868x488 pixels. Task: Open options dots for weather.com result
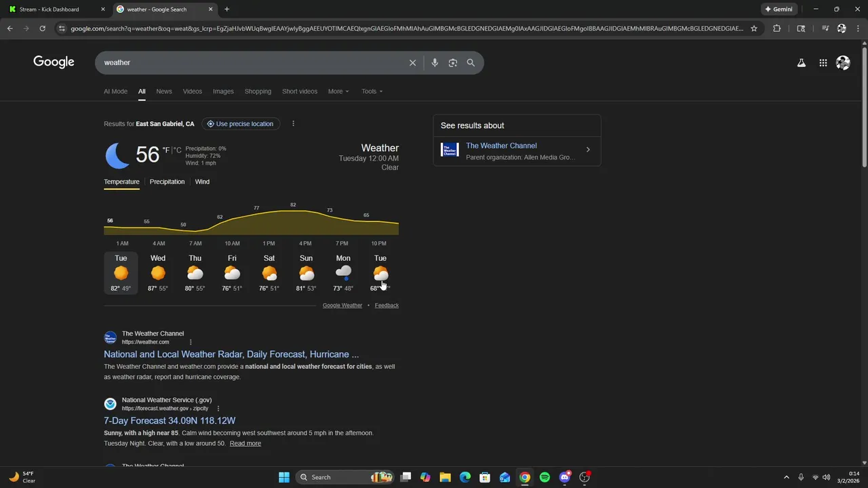pos(191,342)
